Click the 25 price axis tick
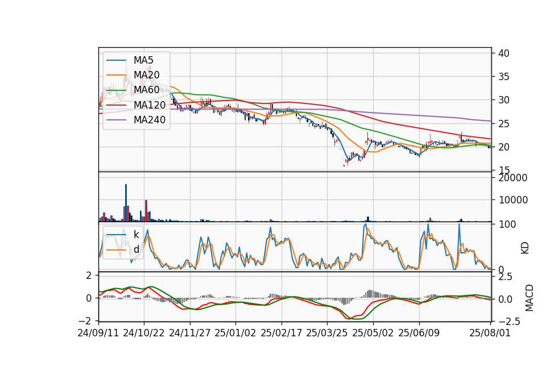Image resolution: width=546 pixels, height=392 pixels. 504,124
